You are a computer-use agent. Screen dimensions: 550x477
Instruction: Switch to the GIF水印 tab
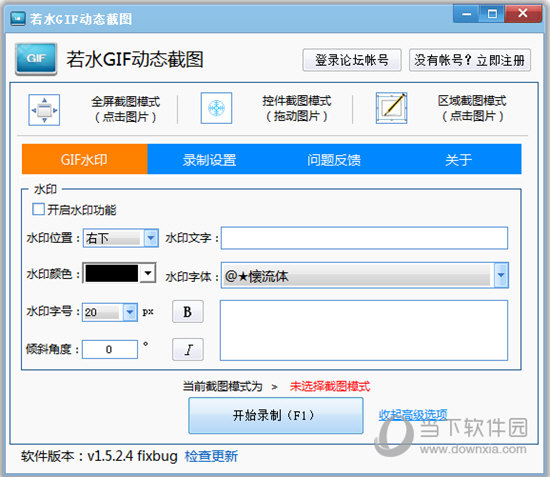[85, 159]
